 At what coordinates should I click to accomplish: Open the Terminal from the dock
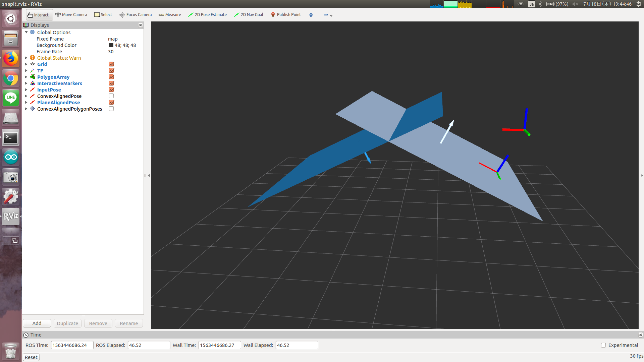coord(11,138)
